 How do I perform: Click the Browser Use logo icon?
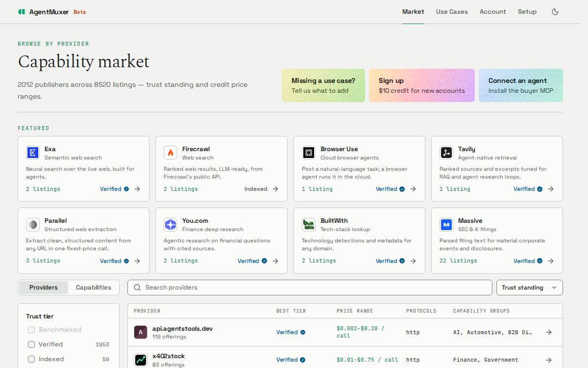pyautogui.click(x=309, y=153)
